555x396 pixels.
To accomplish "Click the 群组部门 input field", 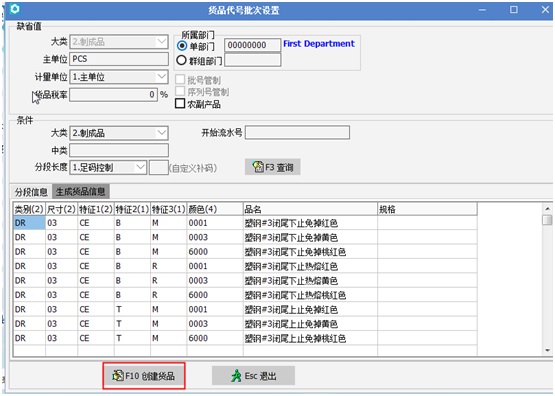I will point(253,60).
